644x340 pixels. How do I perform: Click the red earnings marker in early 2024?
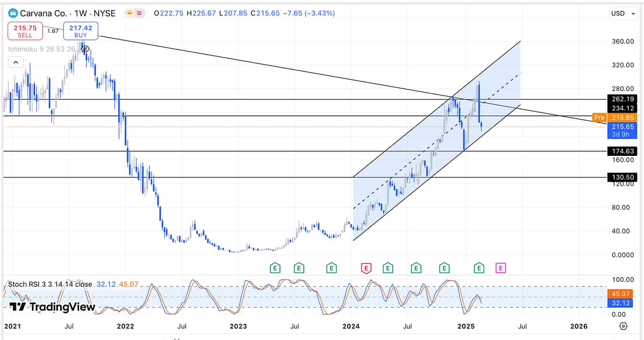point(366,268)
